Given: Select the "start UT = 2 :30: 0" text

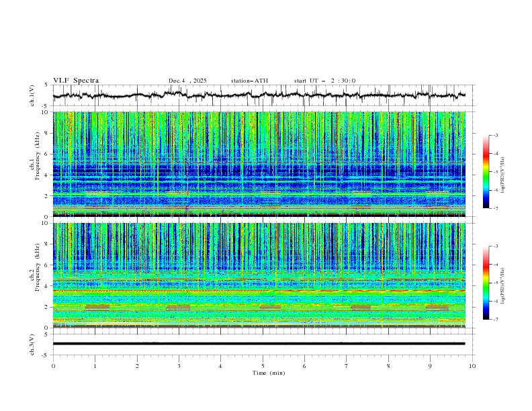Looking at the screenshot, I should 324,81.
